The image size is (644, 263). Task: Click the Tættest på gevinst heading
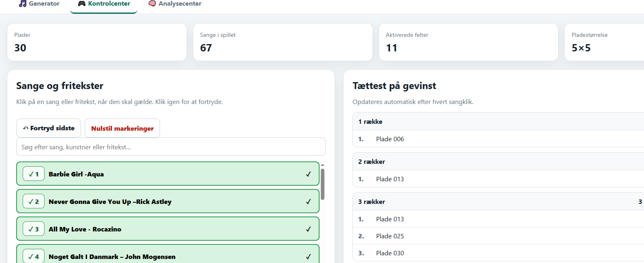(x=394, y=86)
